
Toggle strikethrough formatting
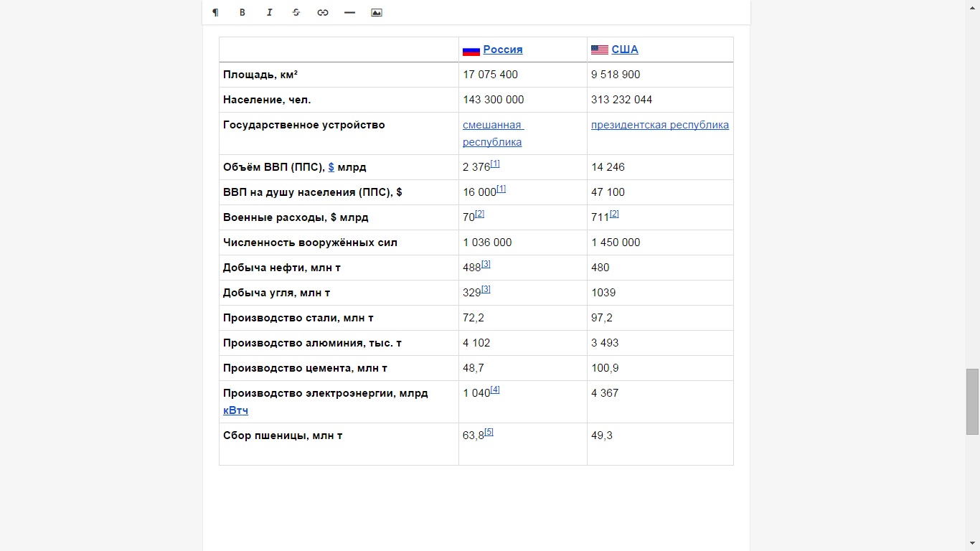(x=296, y=12)
